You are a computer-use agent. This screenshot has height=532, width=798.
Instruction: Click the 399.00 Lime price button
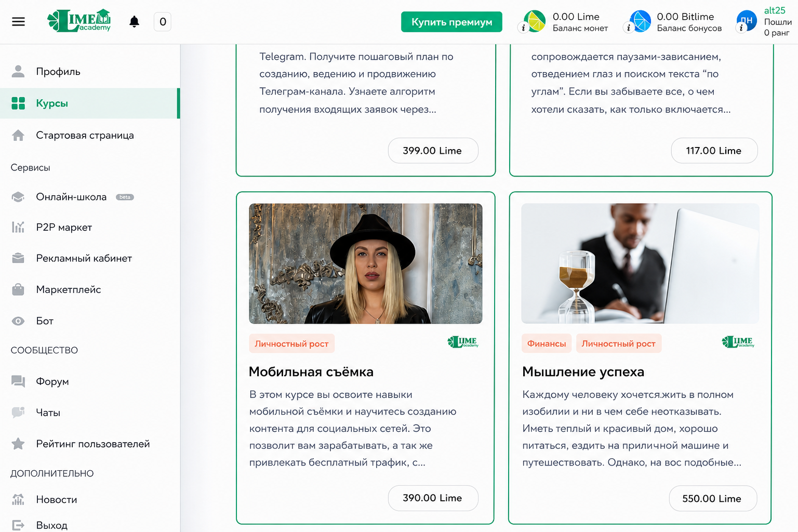click(x=433, y=151)
